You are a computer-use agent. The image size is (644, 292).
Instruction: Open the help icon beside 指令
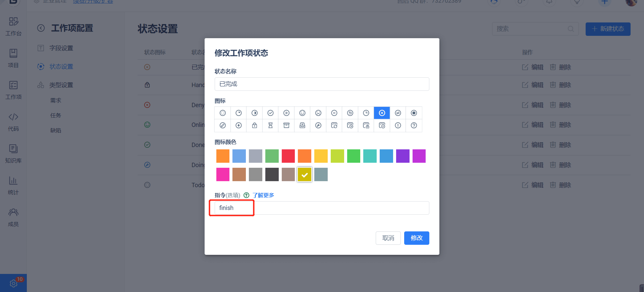coord(247,195)
